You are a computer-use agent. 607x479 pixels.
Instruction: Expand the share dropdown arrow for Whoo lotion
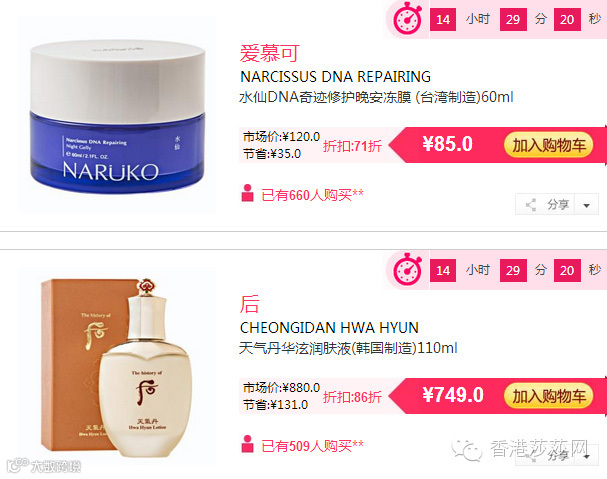587,457
